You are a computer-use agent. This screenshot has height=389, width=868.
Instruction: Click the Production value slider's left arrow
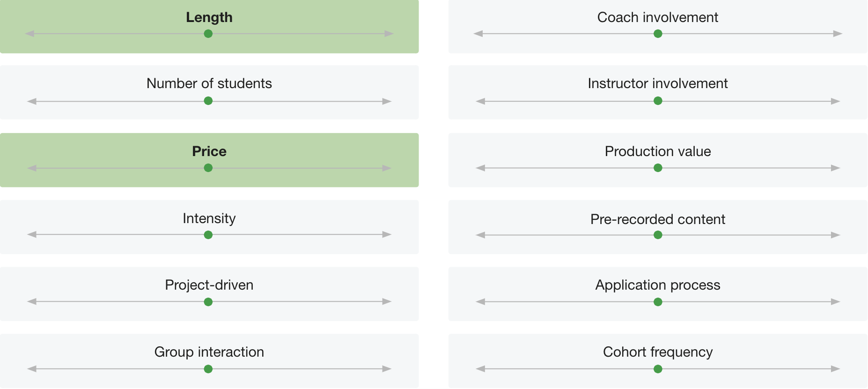point(480,168)
